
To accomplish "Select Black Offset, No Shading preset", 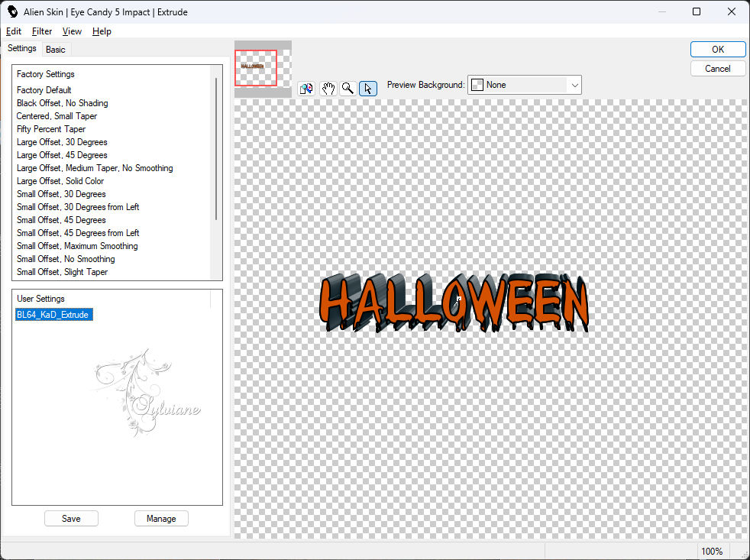I will [62, 103].
